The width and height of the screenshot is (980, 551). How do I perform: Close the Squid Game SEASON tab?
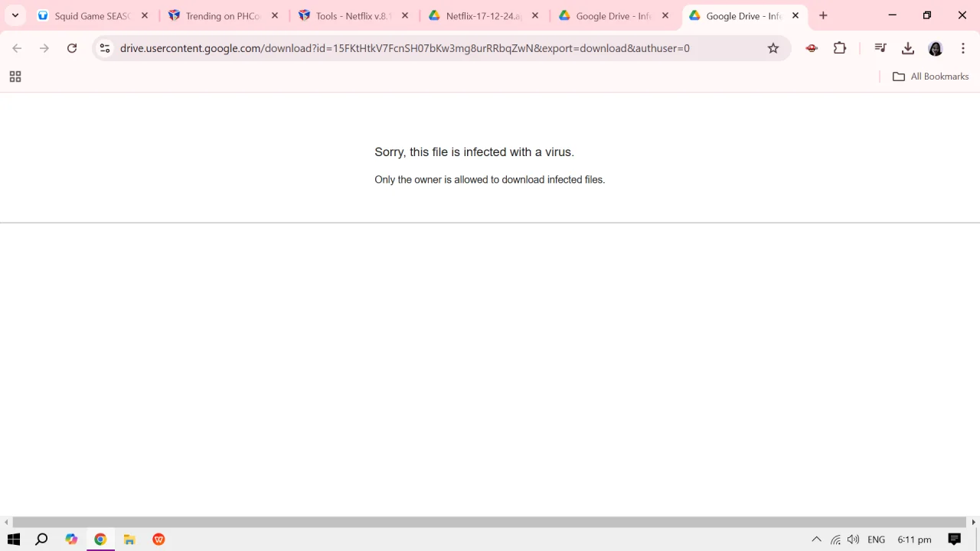tap(145, 15)
